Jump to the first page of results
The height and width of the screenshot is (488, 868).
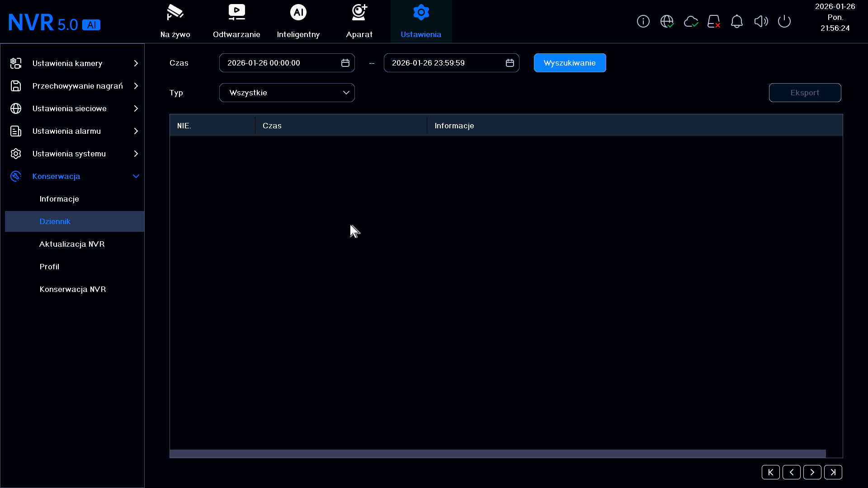pyautogui.click(x=771, y=472)
